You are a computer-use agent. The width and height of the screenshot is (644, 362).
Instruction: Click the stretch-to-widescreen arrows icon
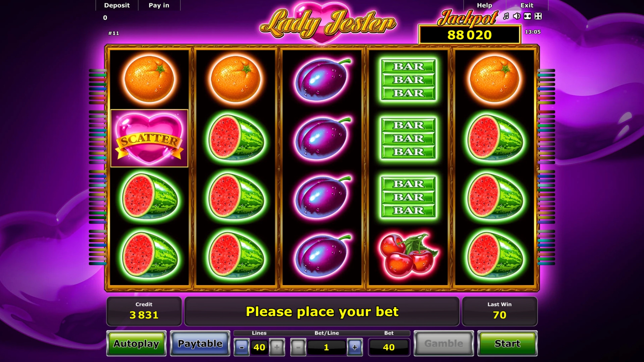(528, 16)
